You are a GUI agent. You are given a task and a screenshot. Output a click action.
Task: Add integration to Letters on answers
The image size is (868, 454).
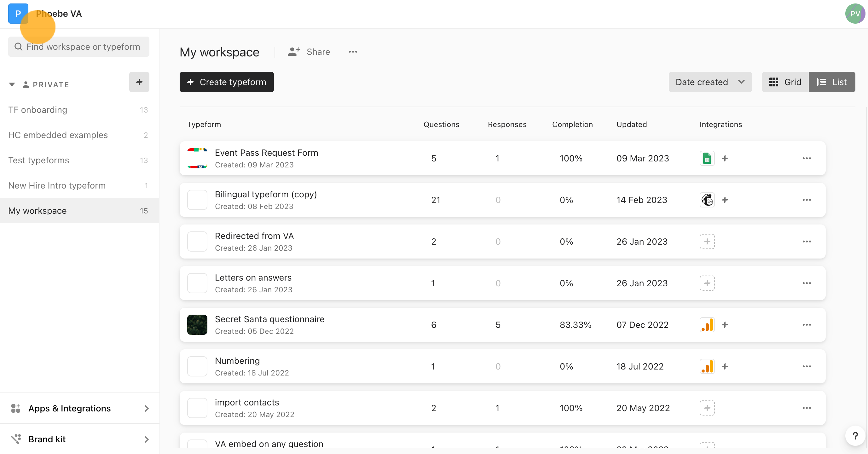707,283
